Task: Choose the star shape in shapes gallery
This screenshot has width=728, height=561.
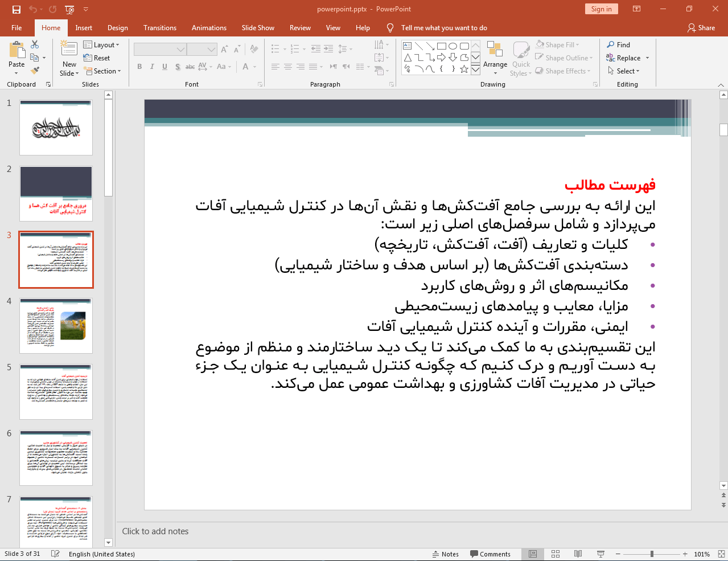Action: click(464, 69)
